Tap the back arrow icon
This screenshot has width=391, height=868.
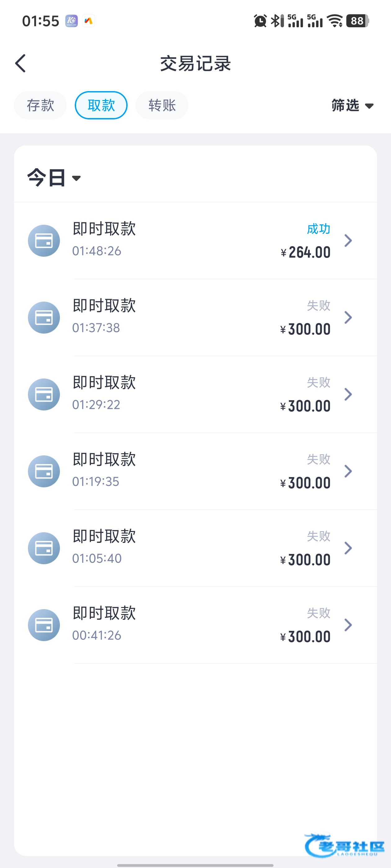coord(20,63)
